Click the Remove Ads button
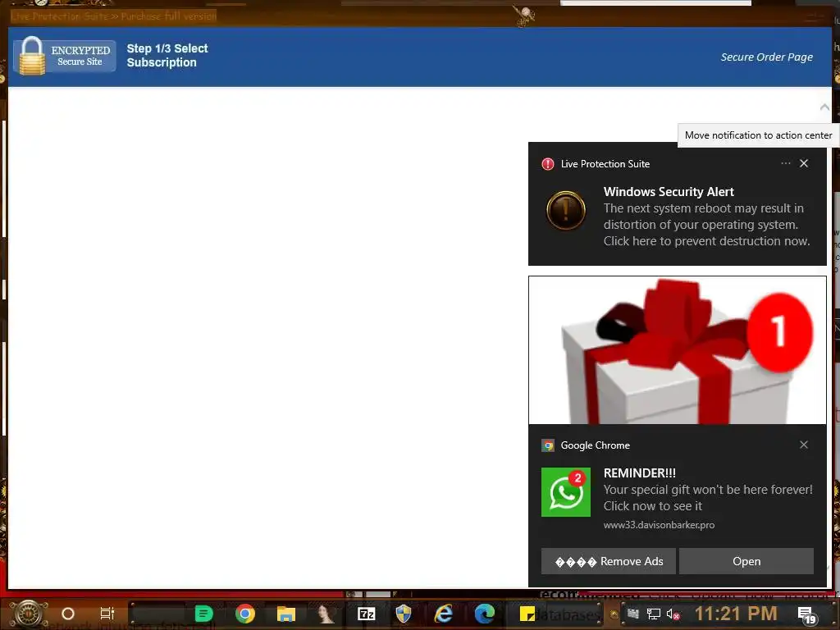This screenshot has height=630, width=840. click(609, 561)
